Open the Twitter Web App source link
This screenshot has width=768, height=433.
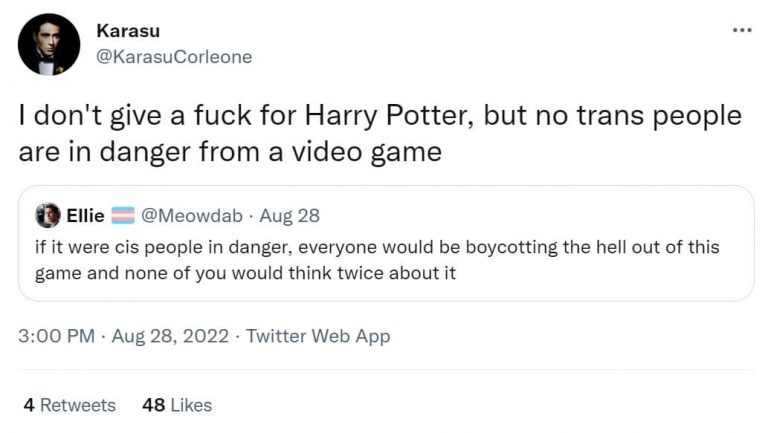click(318, 336)
